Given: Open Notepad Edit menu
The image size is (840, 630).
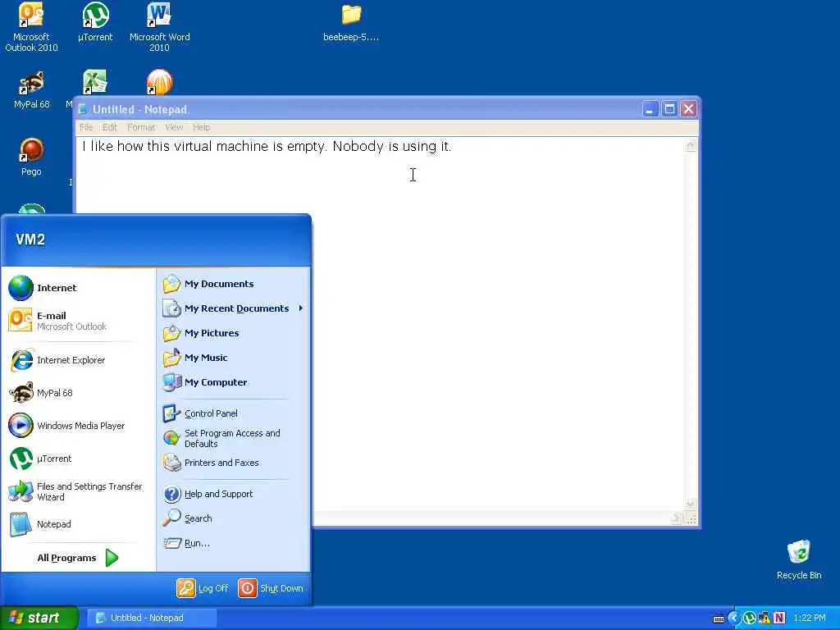Looking at the screenshot, I should (x=110, y=127).
